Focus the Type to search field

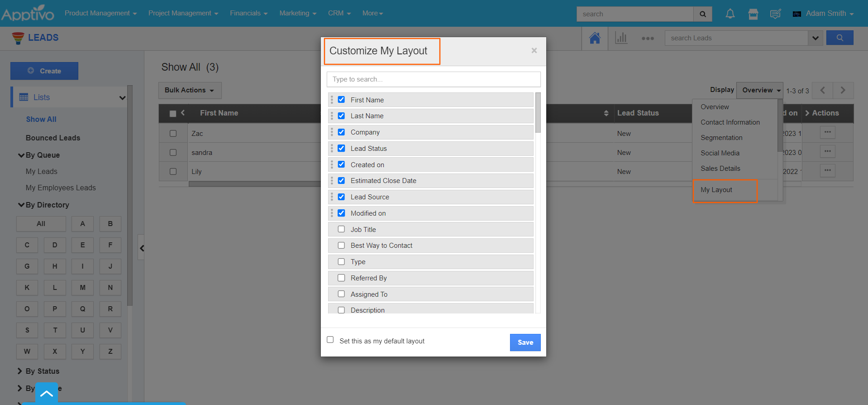[x=433, y=79]
